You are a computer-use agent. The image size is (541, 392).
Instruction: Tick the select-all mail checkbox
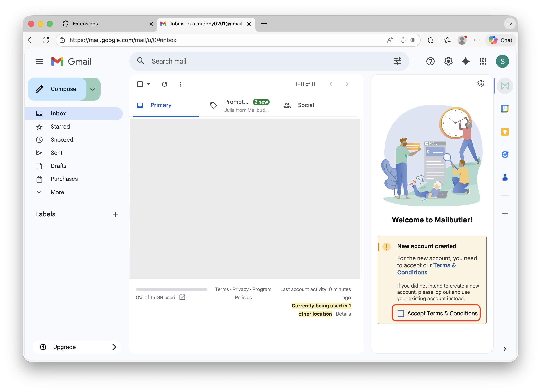coord(140,84)
